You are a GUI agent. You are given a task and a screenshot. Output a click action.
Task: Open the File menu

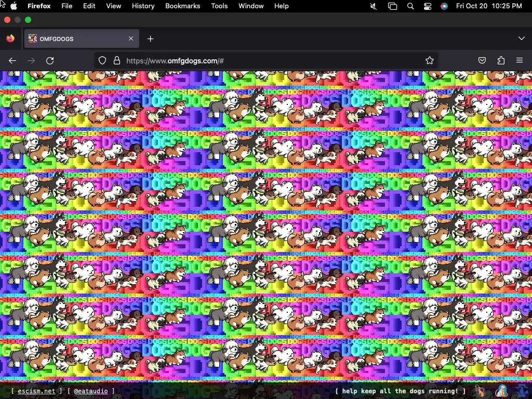67,6
